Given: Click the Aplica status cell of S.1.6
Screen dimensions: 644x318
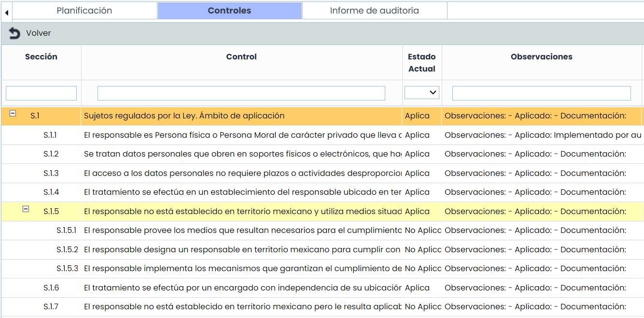Looking at the screenshot, I should (x=417, y=288).
